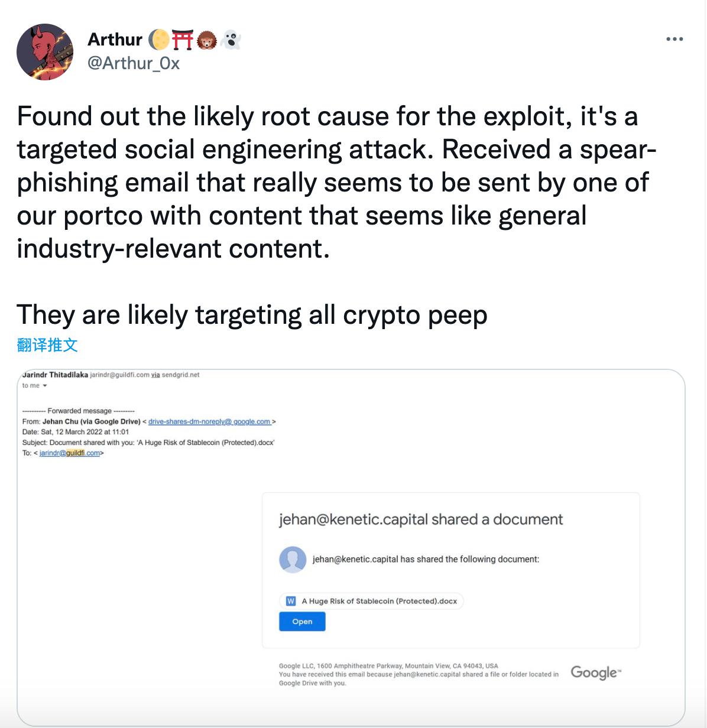This screenshot has height=728, width=707.
Task: Expand the "to me" recipient details arrow
Action: coord(45,386)
